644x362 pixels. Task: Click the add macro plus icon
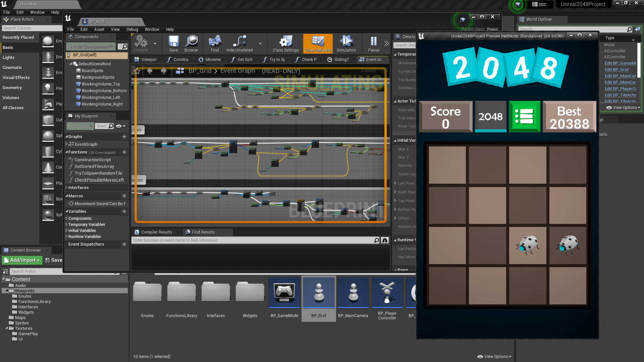click(x=124, y=196)
